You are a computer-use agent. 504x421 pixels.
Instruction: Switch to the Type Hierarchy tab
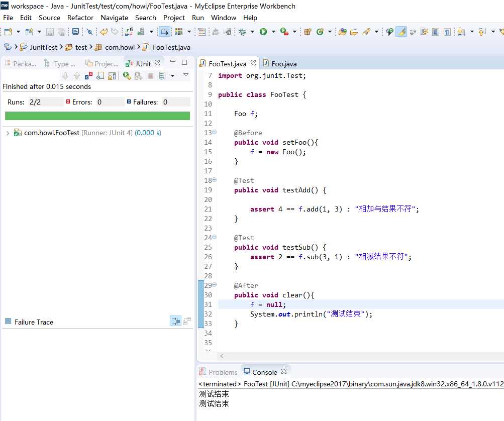click(x=60, y=64)
